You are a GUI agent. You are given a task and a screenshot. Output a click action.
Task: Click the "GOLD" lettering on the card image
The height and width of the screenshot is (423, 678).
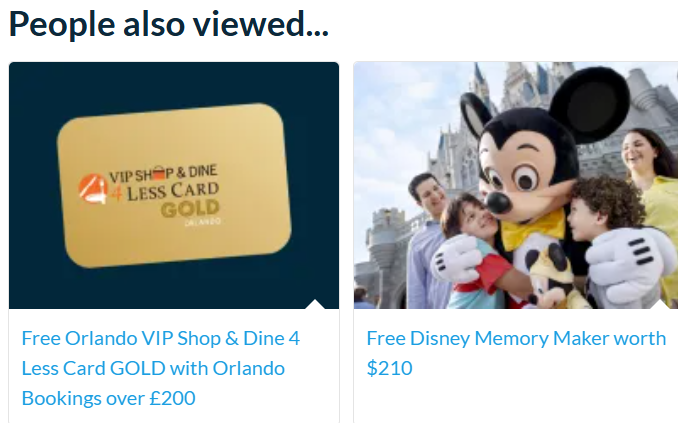click(x=190, y=209)
